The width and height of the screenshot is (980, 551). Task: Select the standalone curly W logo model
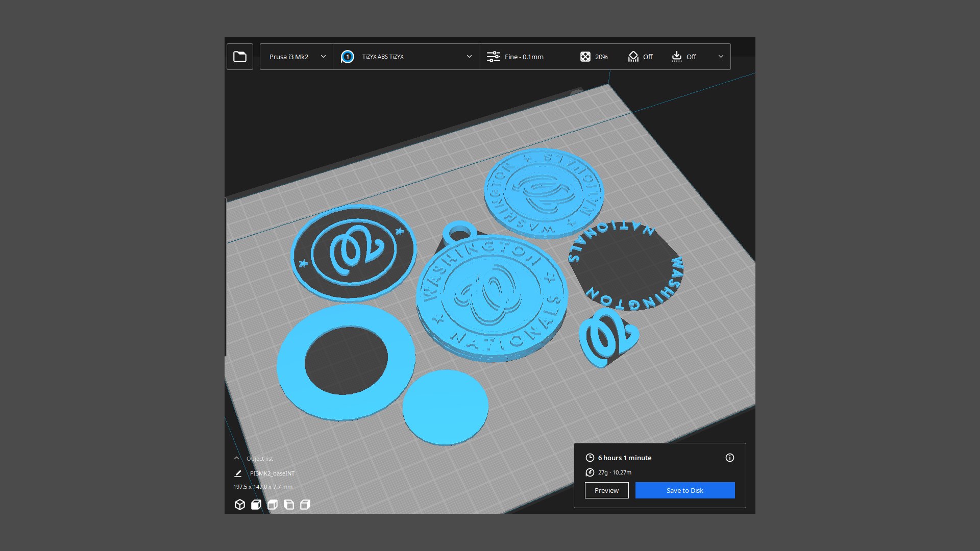(607, 338)
